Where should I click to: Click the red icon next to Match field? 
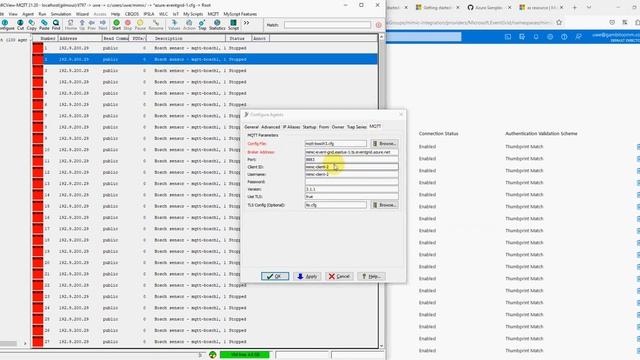(378, 25)
